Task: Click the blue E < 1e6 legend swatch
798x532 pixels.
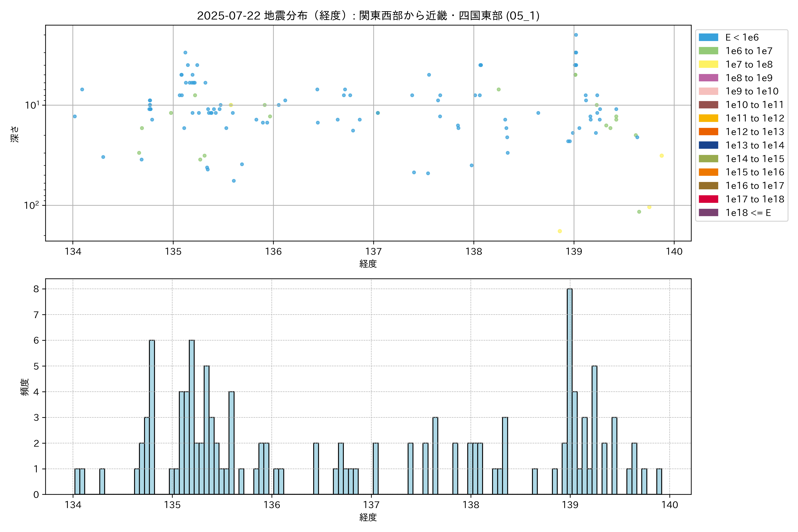Action: [x=708, y=37]
